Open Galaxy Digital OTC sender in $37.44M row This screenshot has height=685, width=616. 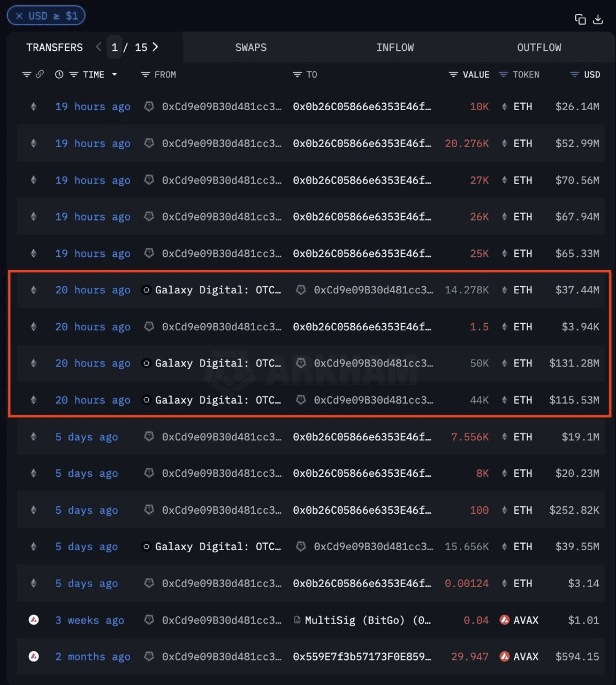pos(218,290)
